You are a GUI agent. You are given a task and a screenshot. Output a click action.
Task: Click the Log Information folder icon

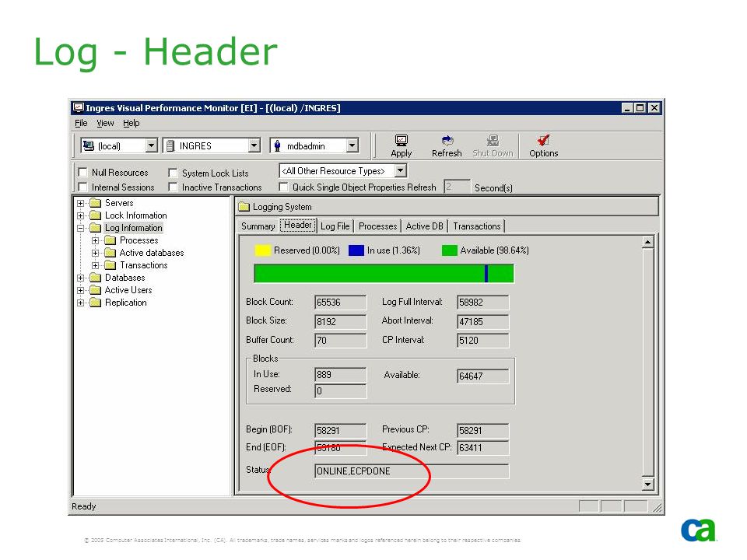pyautogui.click(x=95, y=228)
